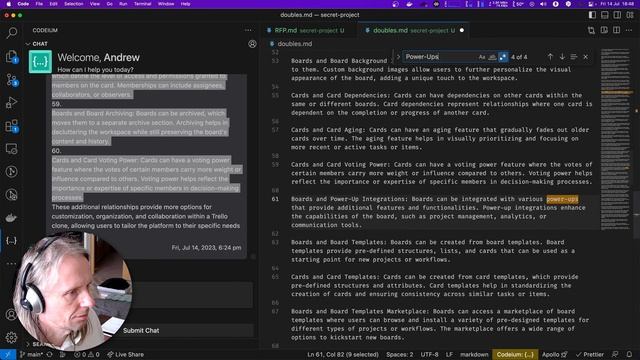Change file encoding UTF-8
Image resolution: width=640 pixels, height=360 pixels.
429,354
